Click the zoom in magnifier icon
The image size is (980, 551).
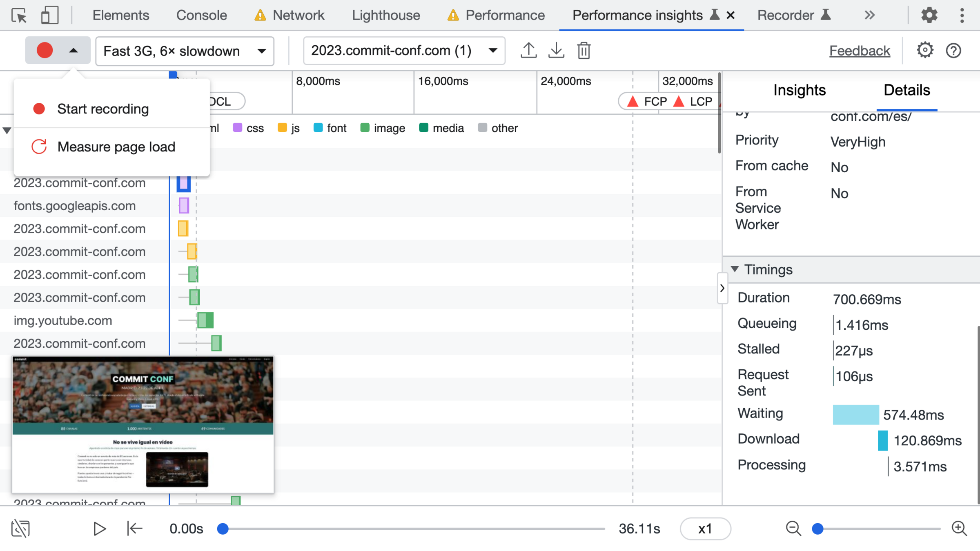[x=959, y=529]
